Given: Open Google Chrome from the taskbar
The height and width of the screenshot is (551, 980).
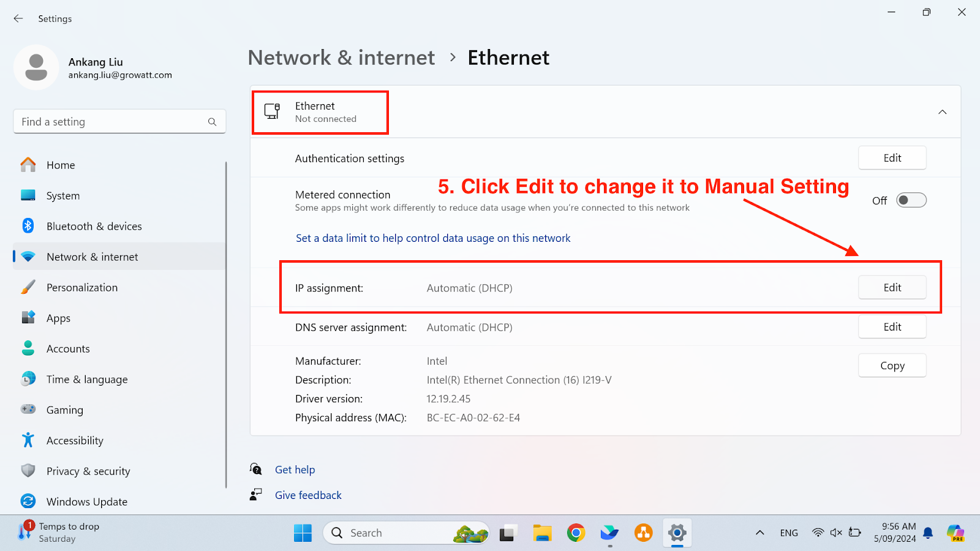Looking at the screenshot, I should [x=576, y=533].
